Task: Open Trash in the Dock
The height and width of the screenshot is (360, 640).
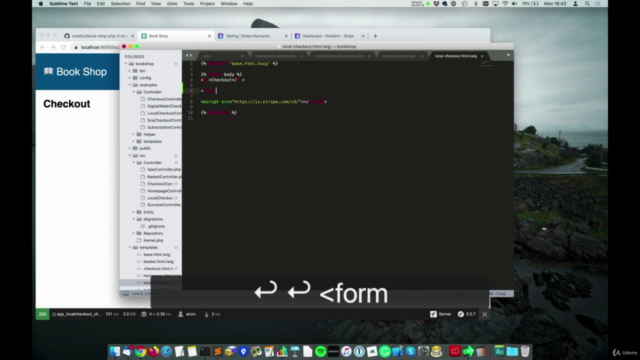Action: [x=525, y=351]
